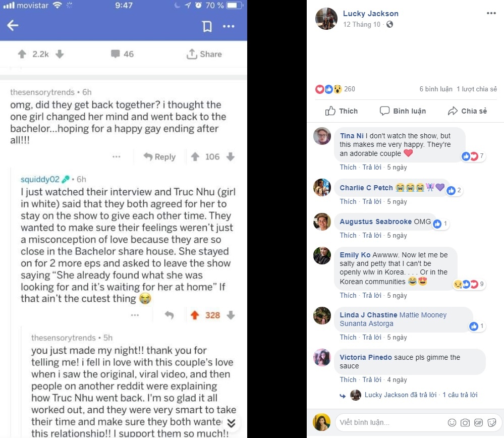Attach a photo via the camera icon

[x=465, y=422]
